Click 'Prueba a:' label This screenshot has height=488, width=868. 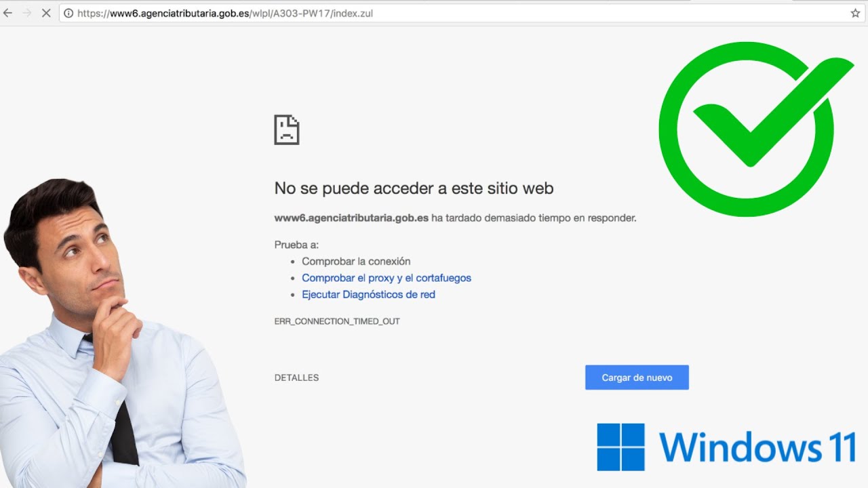(296, 245)
